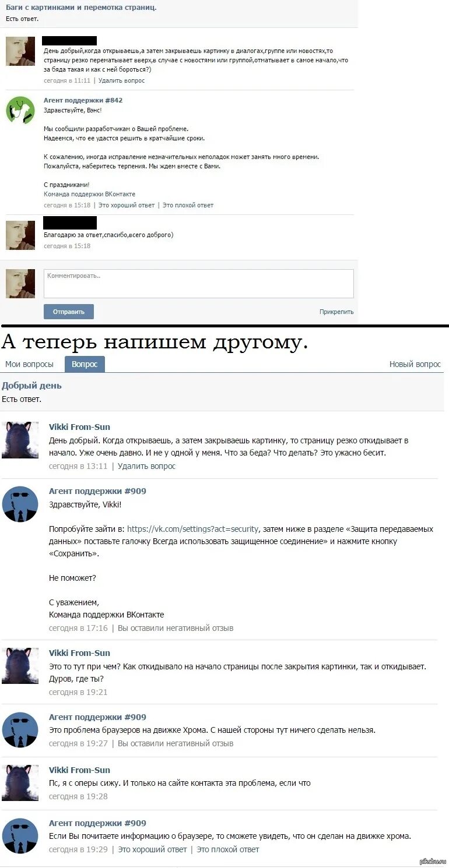Viewport: 449px width, 868px height.
Task: Click Vikki's avatar beside the Opera message
Action: click(20, 783)
